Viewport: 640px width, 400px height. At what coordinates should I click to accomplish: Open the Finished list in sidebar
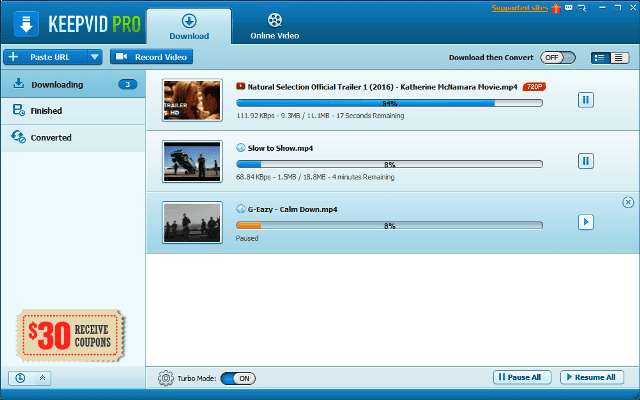tap(73, 111)
